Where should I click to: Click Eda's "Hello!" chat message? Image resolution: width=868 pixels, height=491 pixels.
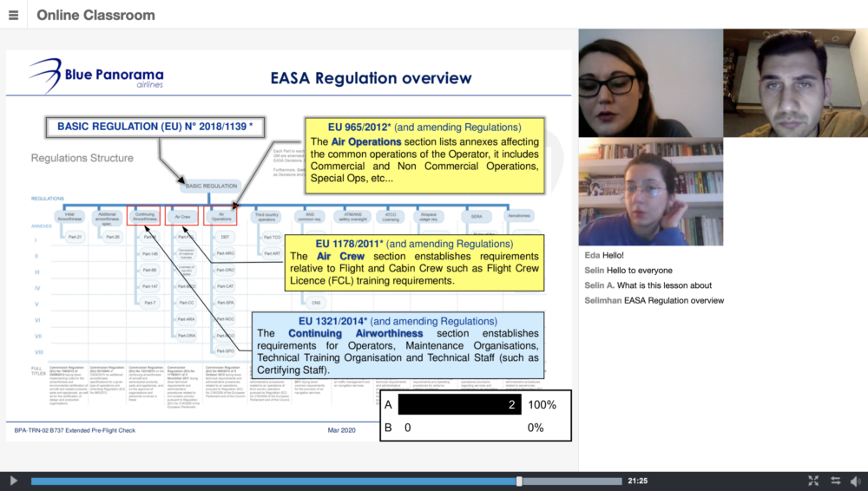604,255
